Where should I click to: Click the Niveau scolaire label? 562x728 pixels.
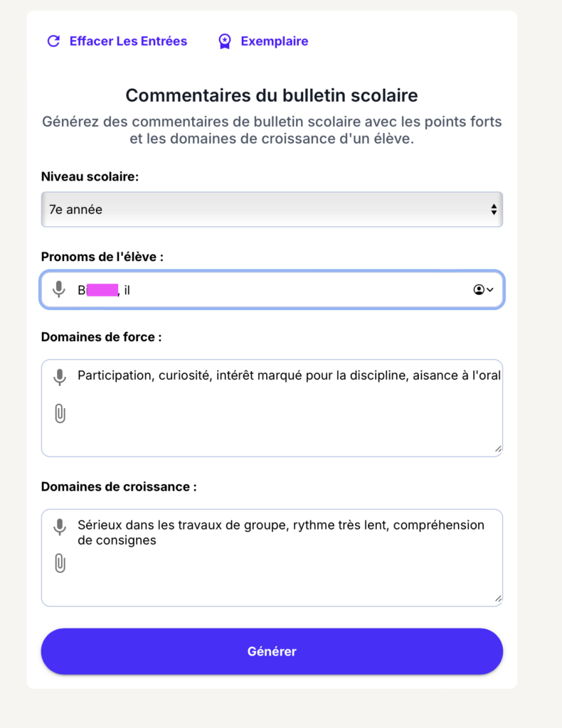[90, 176]
